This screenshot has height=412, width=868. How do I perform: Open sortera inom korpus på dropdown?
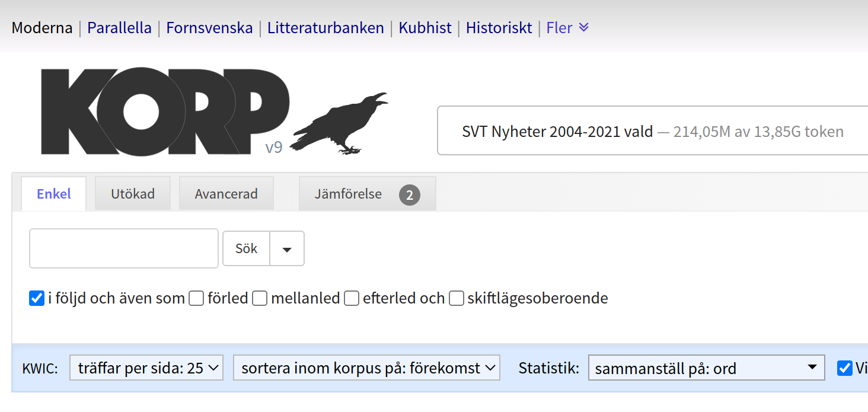[366, 368]
